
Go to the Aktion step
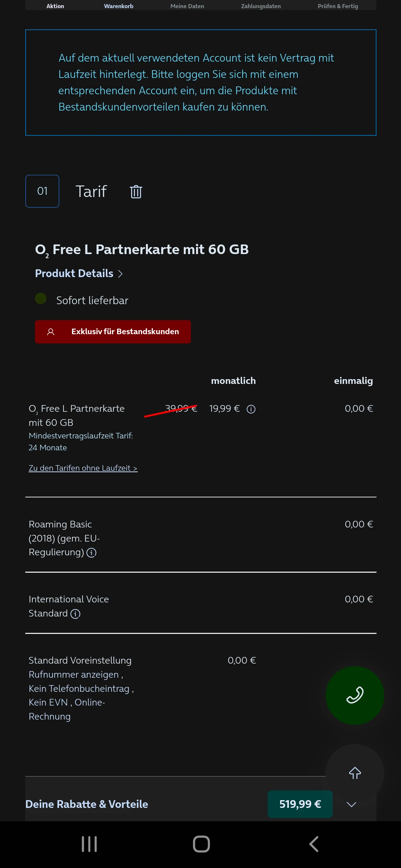55,6
